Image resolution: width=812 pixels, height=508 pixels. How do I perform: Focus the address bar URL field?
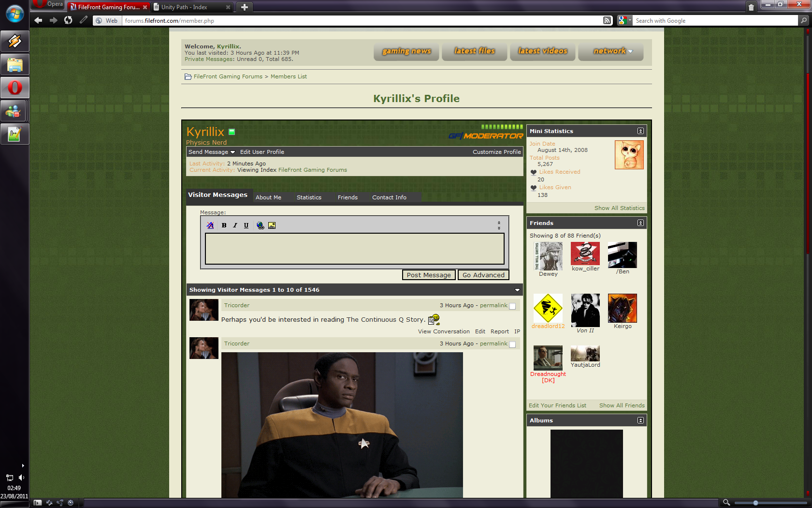pyautogui.click(x=362, y=21)
